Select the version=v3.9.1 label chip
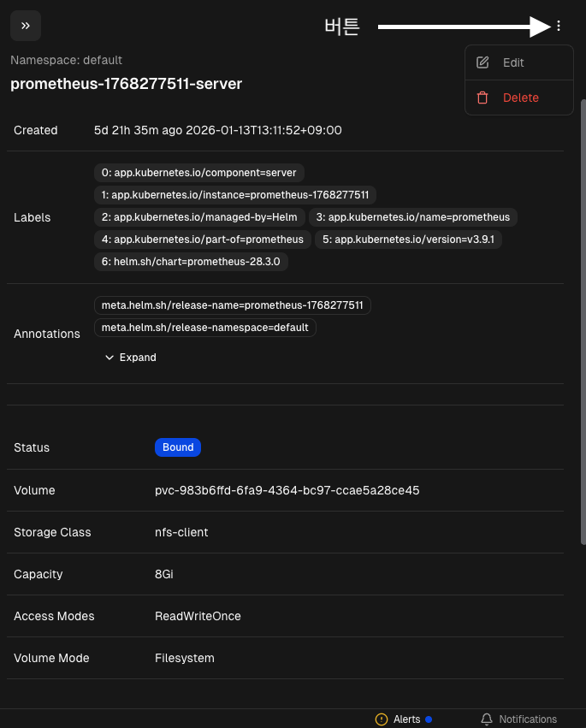The image size is (586, 728). (408, 240)
